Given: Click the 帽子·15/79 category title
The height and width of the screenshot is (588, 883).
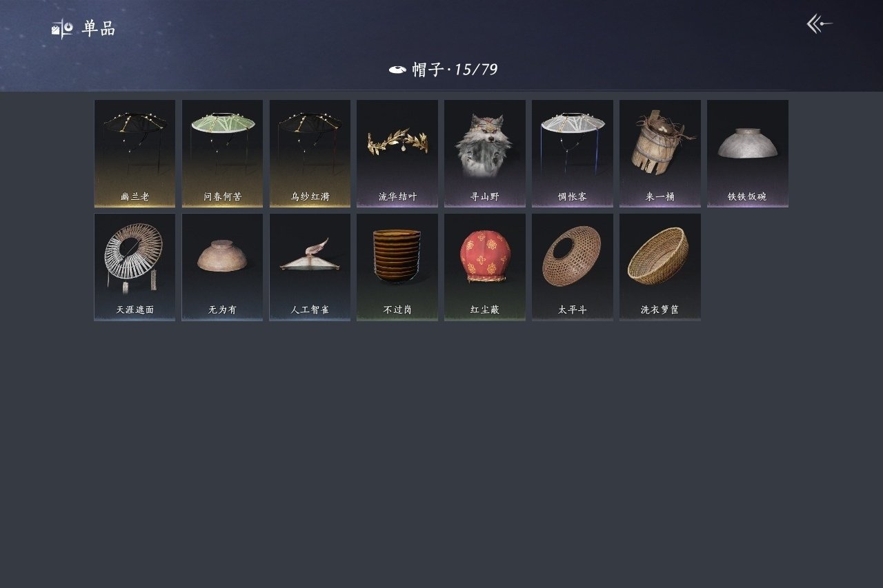Looking at the screenshot, I should [455, 69].
